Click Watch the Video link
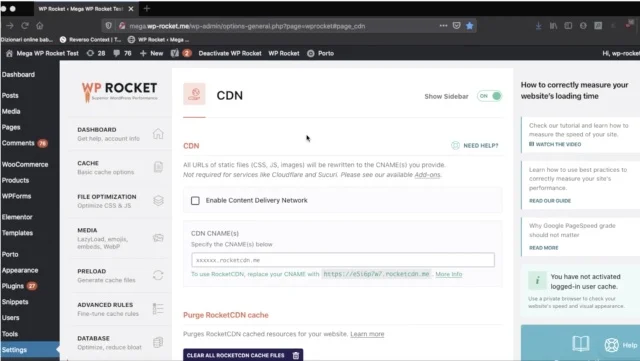Image resolution: width=640 pixels, height=361 pixels. pos(555,144)
